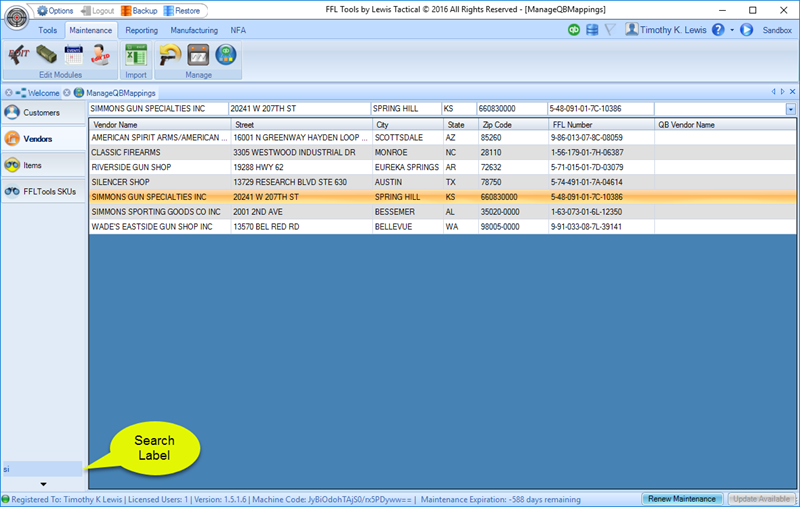800x507 pixels.
Task: Sort by Zip Code column header
Action: pos(513,124)
